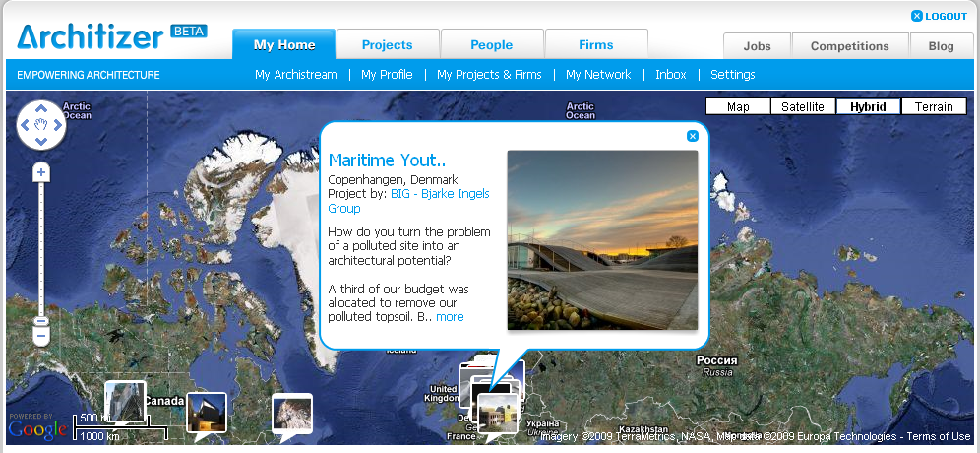Click the more link in description
The height and width of the screenshot is (453, 980).
(x=450, y=317)
